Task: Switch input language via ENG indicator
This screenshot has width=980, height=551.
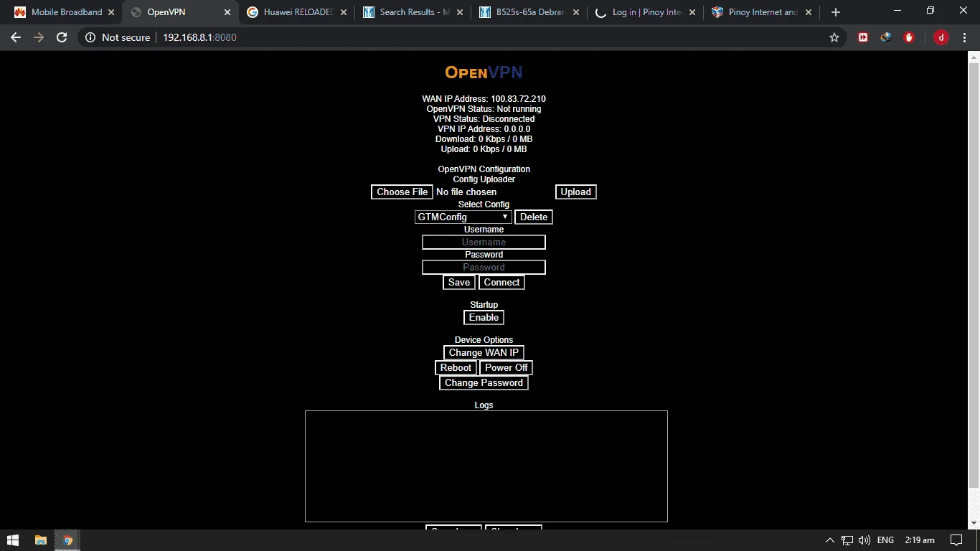Action: tap(885, 540)
